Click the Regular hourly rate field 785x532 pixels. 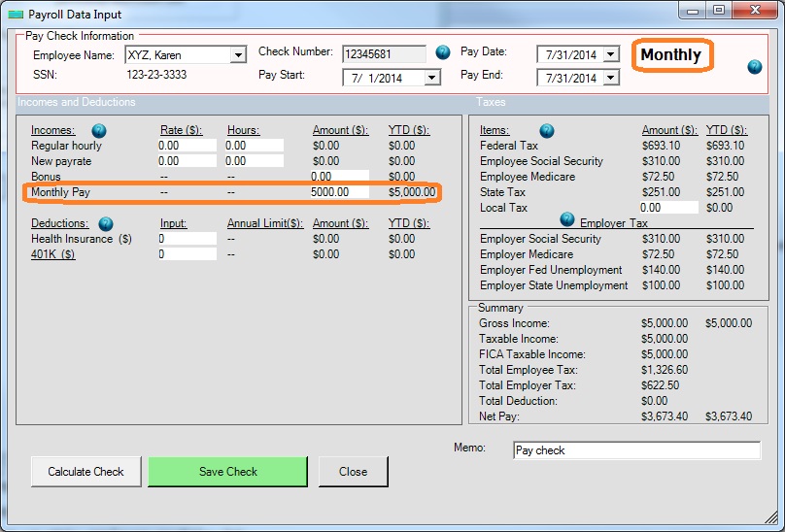[187, 146]
